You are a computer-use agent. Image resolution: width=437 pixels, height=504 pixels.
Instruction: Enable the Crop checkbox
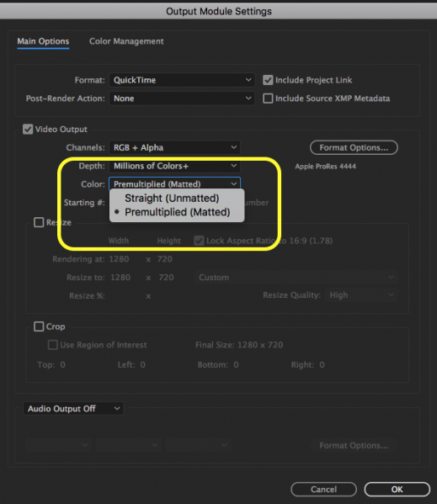click(39, 326)
